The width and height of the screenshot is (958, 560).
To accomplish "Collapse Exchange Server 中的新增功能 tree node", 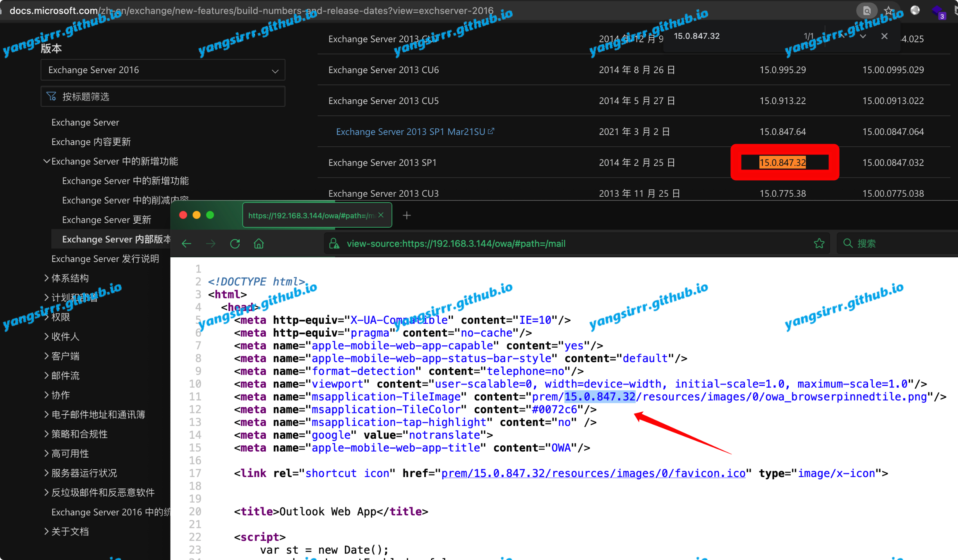I will 47,161.
